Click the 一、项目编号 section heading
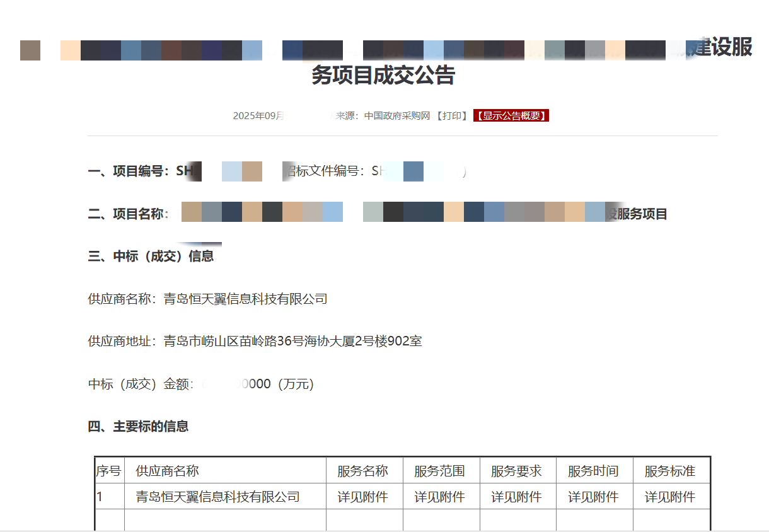Screen dimensions: 769x532 click(x=139, y=170)
